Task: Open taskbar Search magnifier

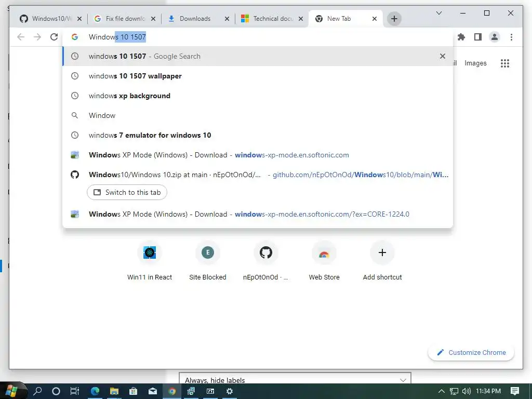Action: tap(37, 391)
